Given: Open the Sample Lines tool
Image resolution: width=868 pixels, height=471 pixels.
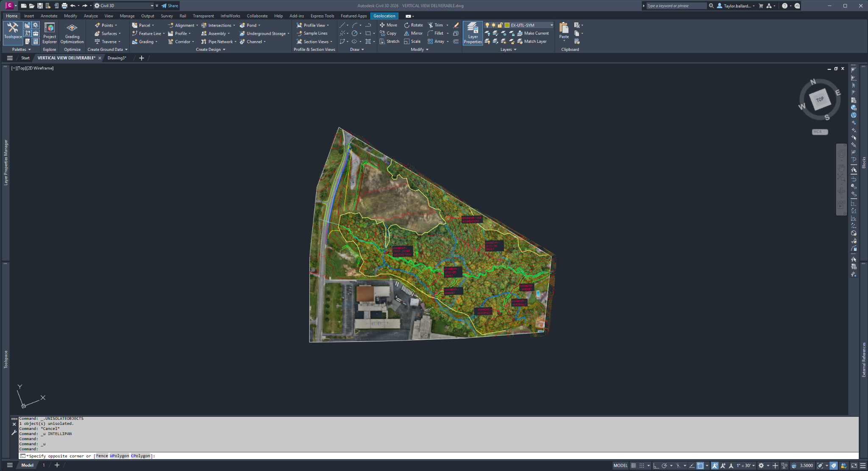Looking at the screenshot, I should point(312,33).
